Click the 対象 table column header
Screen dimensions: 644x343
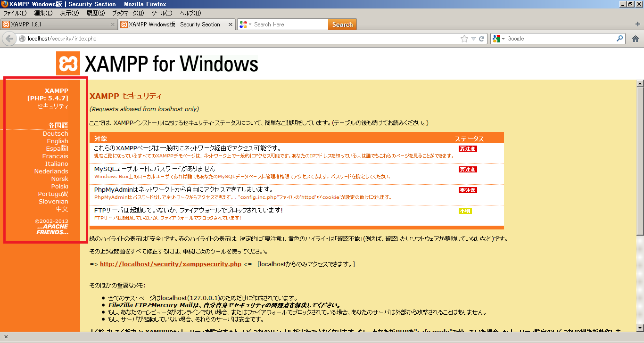click(100, 139)
